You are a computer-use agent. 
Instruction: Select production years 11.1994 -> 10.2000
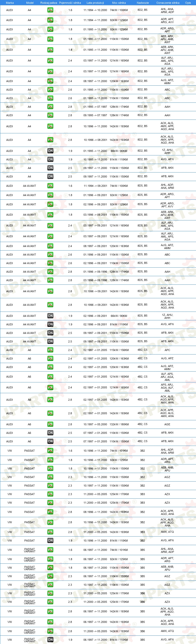(x=95, y=10)
